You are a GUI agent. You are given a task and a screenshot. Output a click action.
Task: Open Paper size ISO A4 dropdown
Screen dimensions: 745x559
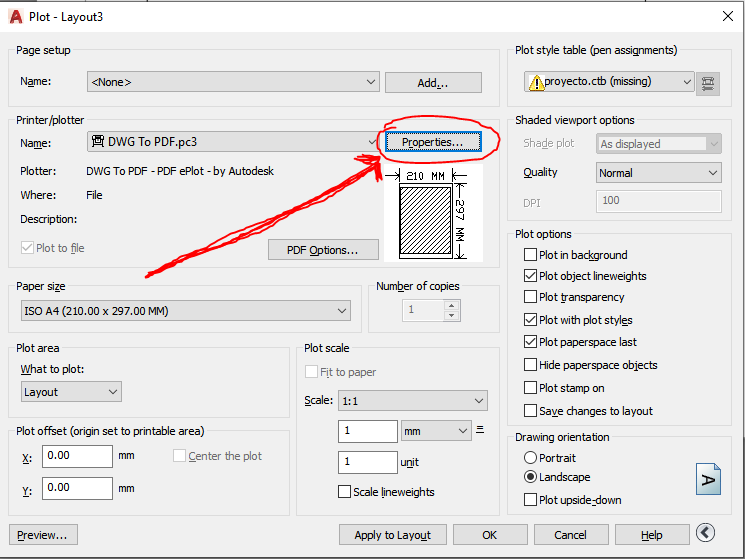pos(186,311)
